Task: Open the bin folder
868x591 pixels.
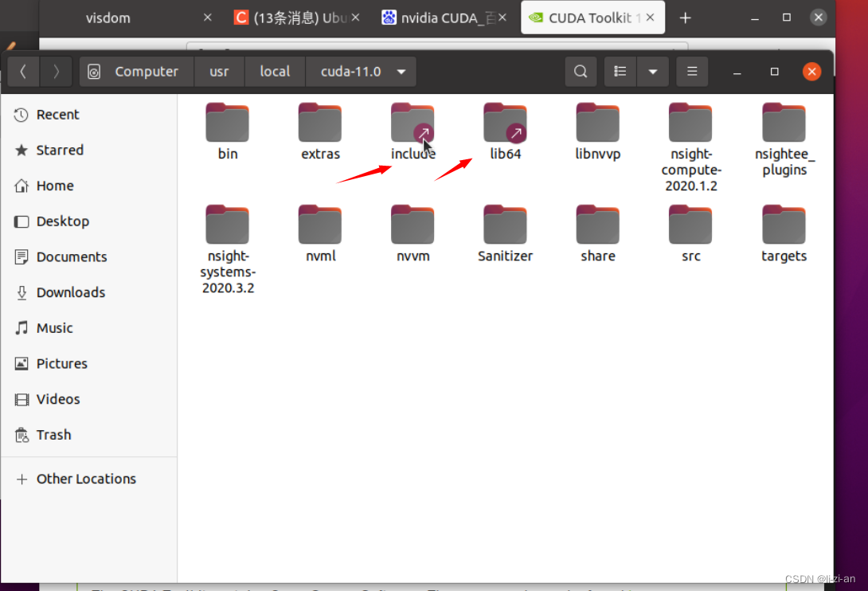Action: pos(227,131)
